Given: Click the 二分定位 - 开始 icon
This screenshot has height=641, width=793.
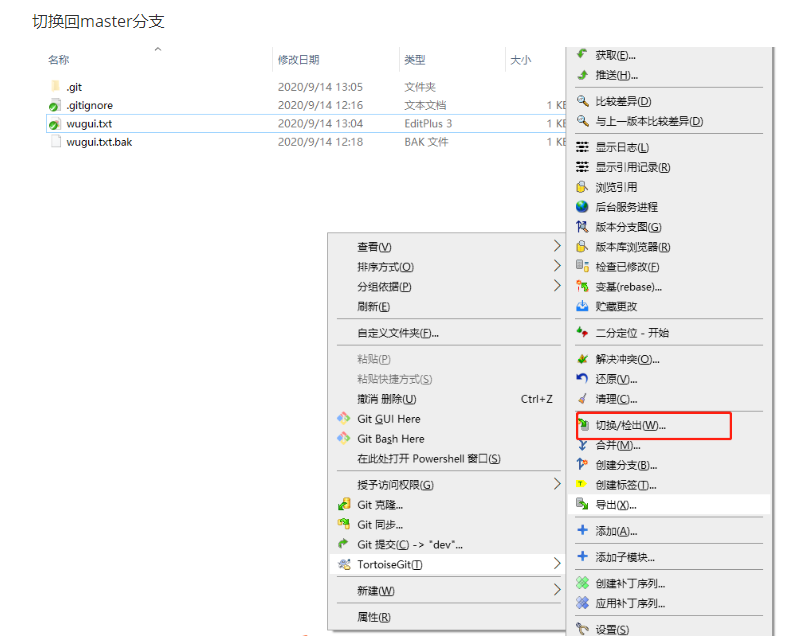Looking at the screenshot, I should pos(582,332).
